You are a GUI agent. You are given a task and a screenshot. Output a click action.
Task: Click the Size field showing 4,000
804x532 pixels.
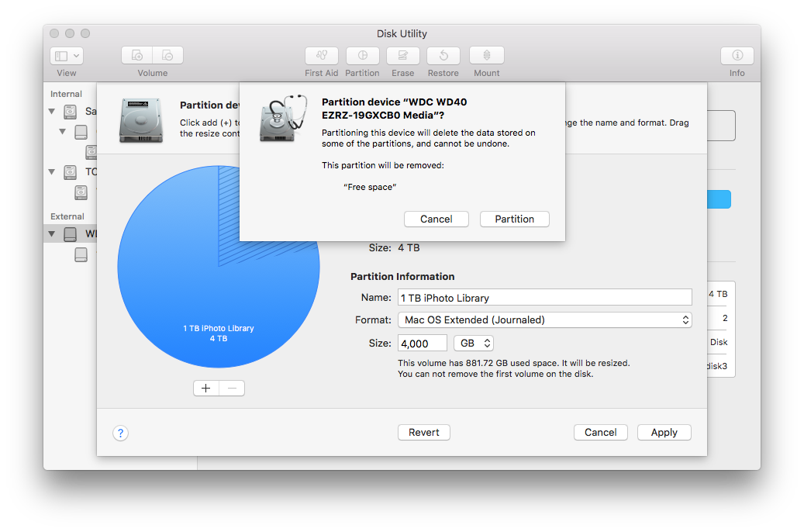coord(423,344)
